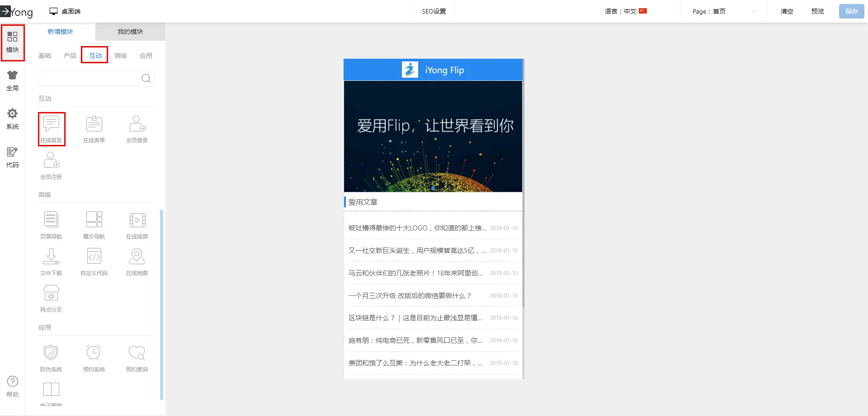Choose the 在线视频 module icon
868x416 pixels.
(137, 220)
